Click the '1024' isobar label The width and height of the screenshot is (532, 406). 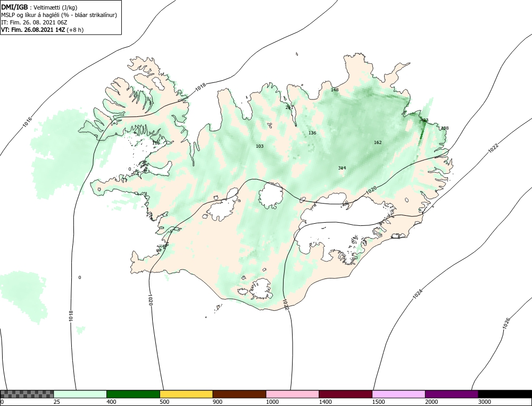[x=418, y=294]
